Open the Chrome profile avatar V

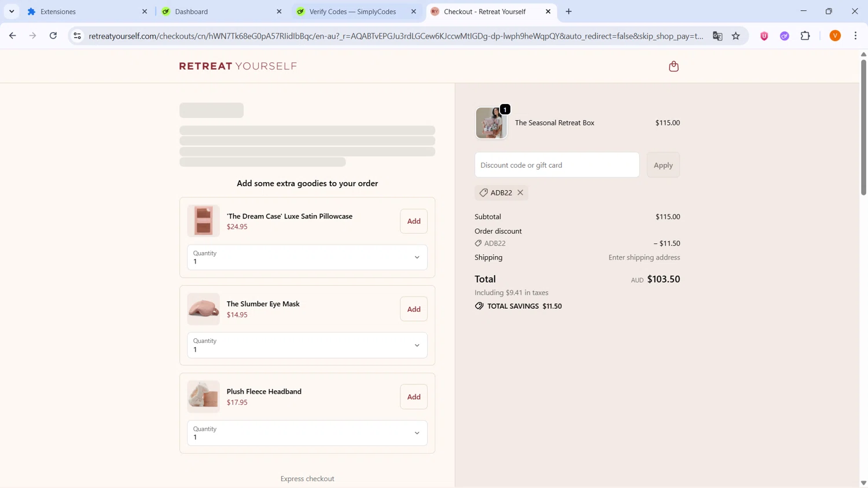click(x=835, y=36)
